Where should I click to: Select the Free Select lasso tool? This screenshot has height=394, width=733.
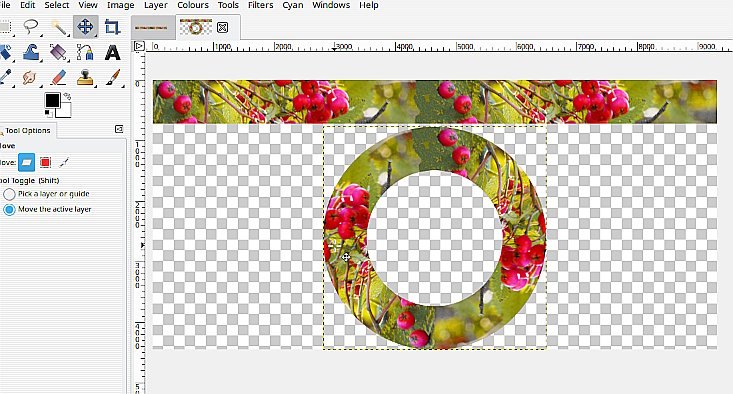point(31,27)
